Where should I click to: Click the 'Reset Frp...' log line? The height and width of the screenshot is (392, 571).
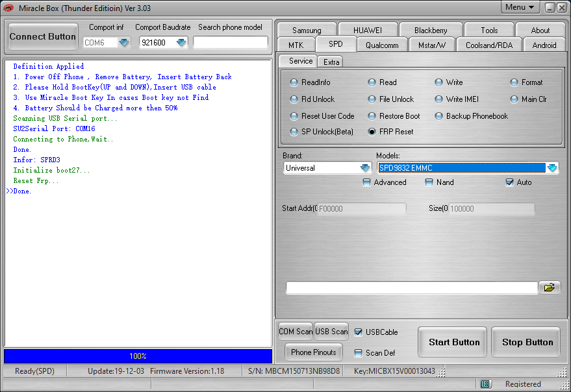(36, 180)
